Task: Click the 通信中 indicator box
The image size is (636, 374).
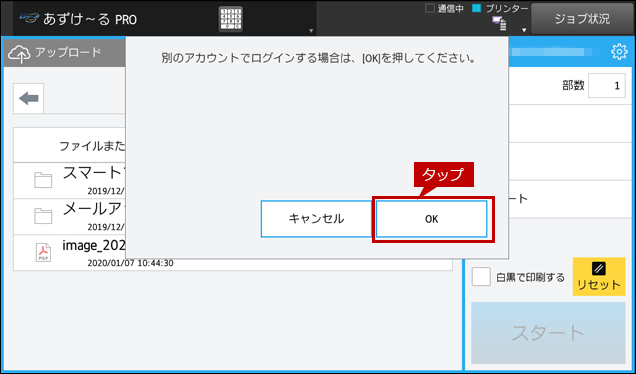Action: coord(430,8)
